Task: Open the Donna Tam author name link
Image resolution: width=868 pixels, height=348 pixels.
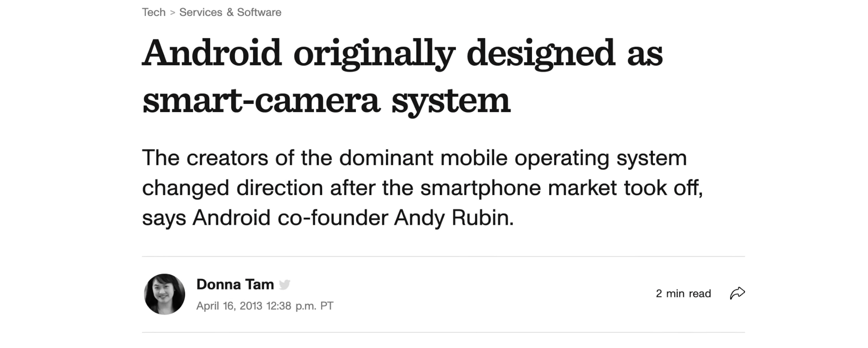Action: [235, 284]
